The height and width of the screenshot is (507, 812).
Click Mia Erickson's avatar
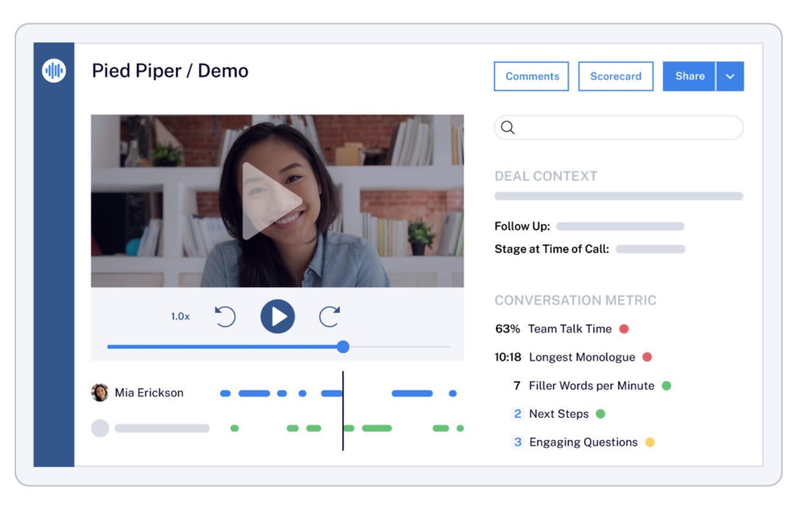click(100, 392)
